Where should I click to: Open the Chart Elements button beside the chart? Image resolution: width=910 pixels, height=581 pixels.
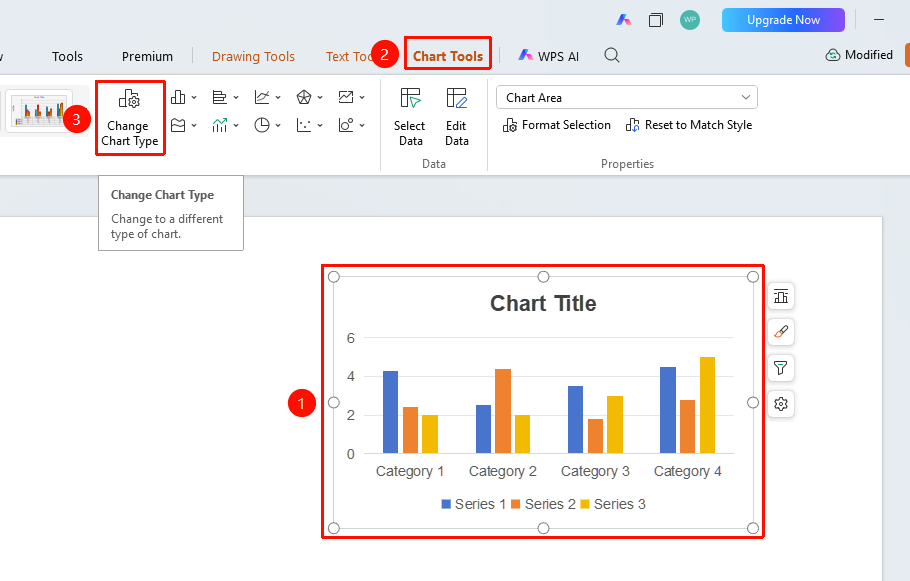781,297
